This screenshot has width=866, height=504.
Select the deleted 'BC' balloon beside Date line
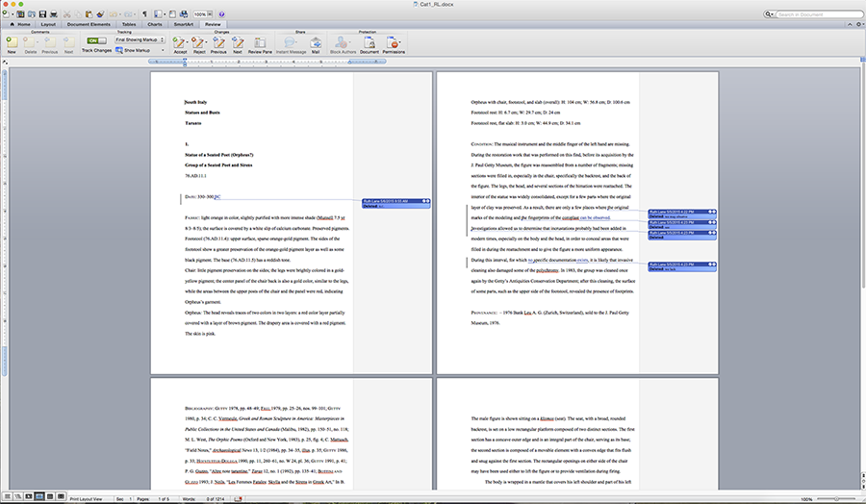(x=396, y=203)
